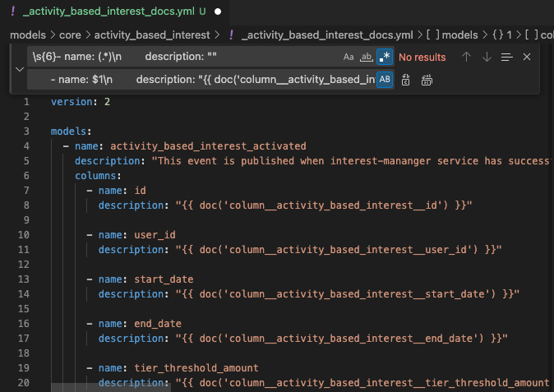
Task: Go to previous match arrow
Action: click(x=467, y=58)
